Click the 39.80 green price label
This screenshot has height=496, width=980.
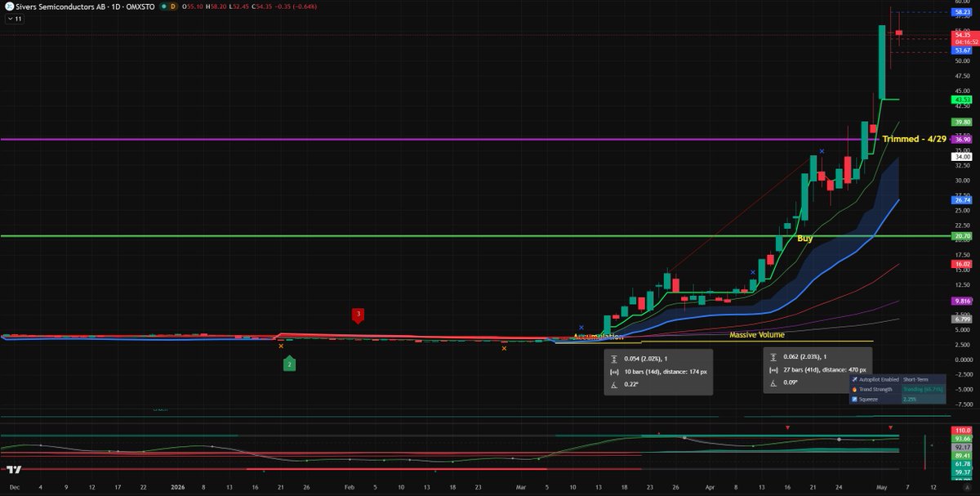point(960,121)
